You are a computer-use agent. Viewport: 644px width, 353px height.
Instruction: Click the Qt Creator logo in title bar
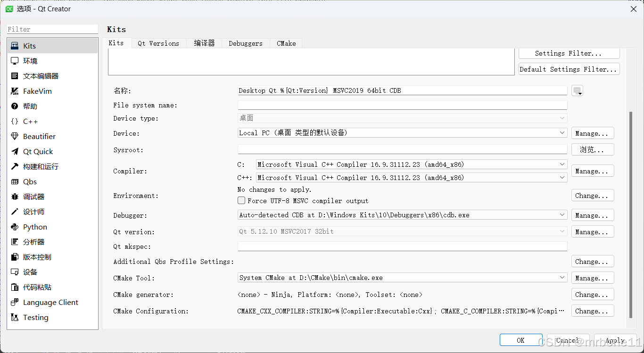pyautogui.click(x=9, y=8)
